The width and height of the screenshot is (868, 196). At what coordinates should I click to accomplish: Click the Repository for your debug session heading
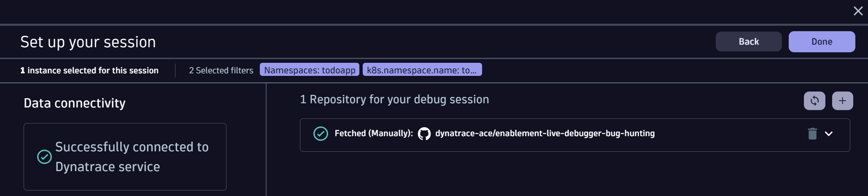tap(394, 99)
